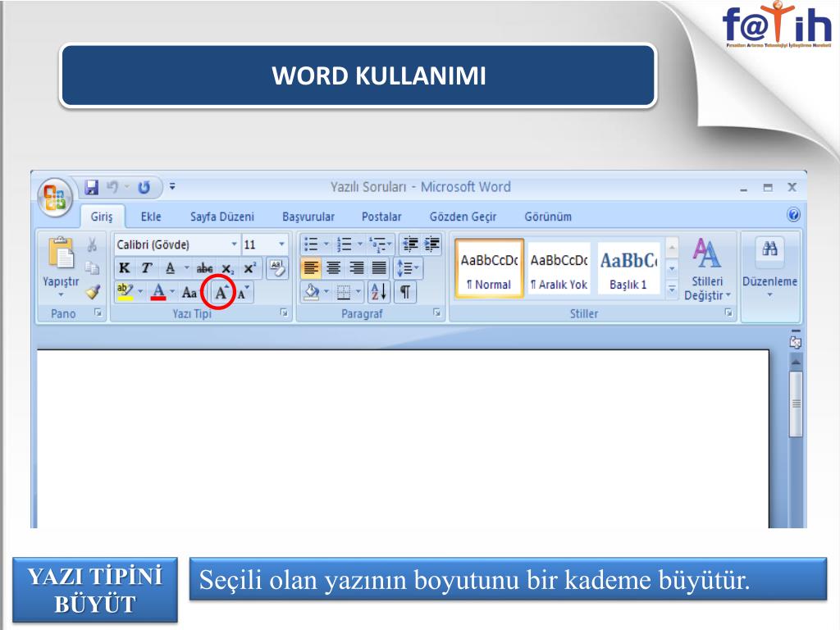The width and height of the screenshot is (840, 630).
Task: Open the Yazı Tipi dialog launcher
Action: coord(284,313)
